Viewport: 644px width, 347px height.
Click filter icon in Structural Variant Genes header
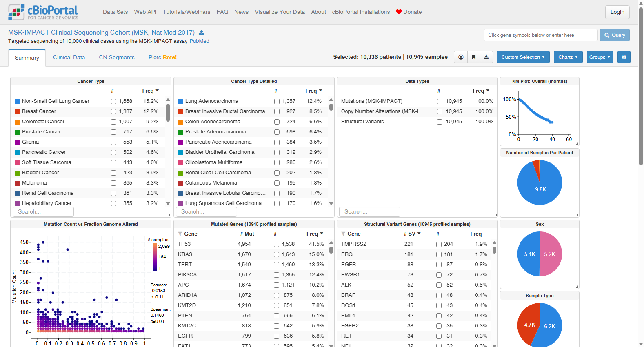click(343, 234)
